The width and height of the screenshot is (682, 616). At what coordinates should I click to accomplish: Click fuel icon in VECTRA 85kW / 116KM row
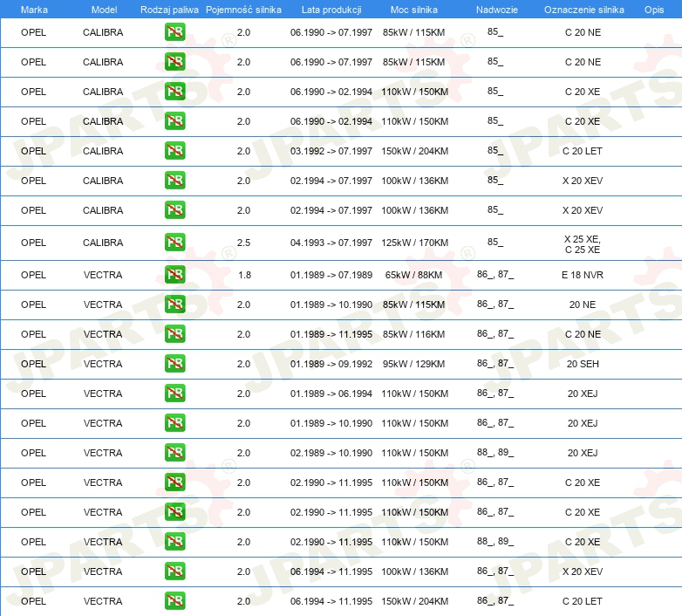pos(174,333)
